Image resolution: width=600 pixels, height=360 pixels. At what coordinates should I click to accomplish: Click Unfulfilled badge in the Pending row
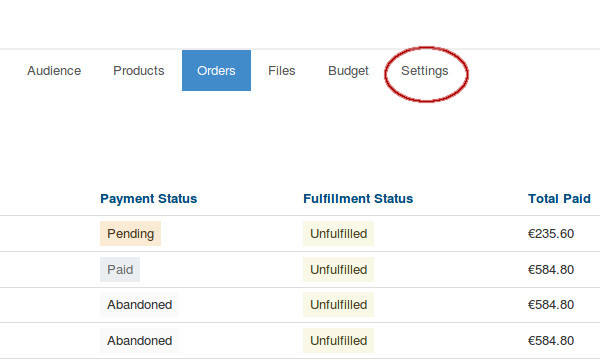coord(339,233)
